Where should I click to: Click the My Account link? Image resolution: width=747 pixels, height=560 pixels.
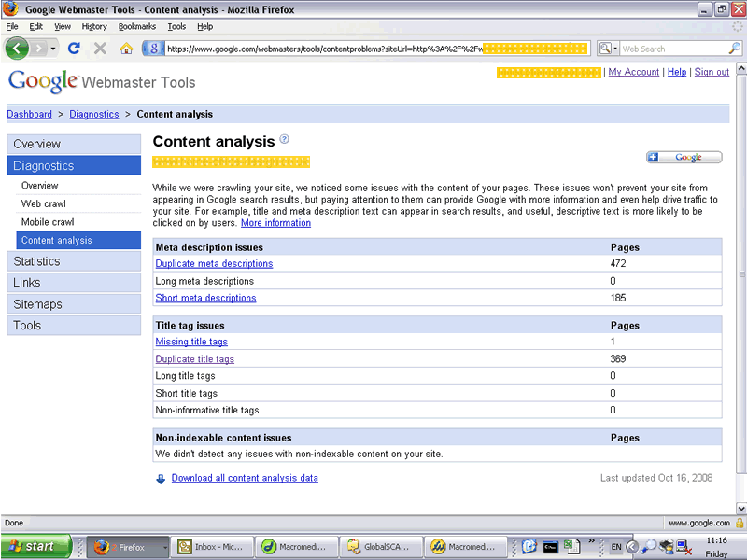(634, 72)
